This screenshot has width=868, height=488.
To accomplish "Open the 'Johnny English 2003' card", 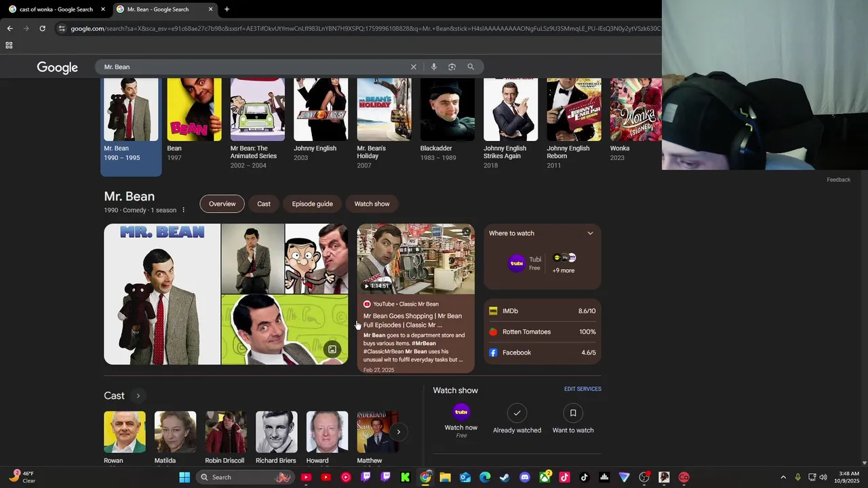I will coord(321,119).
